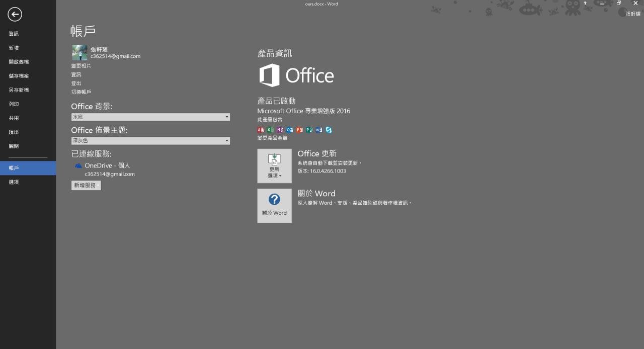
Task: Open 選項 from the sidebar
Action: click(x=14, y=182)
